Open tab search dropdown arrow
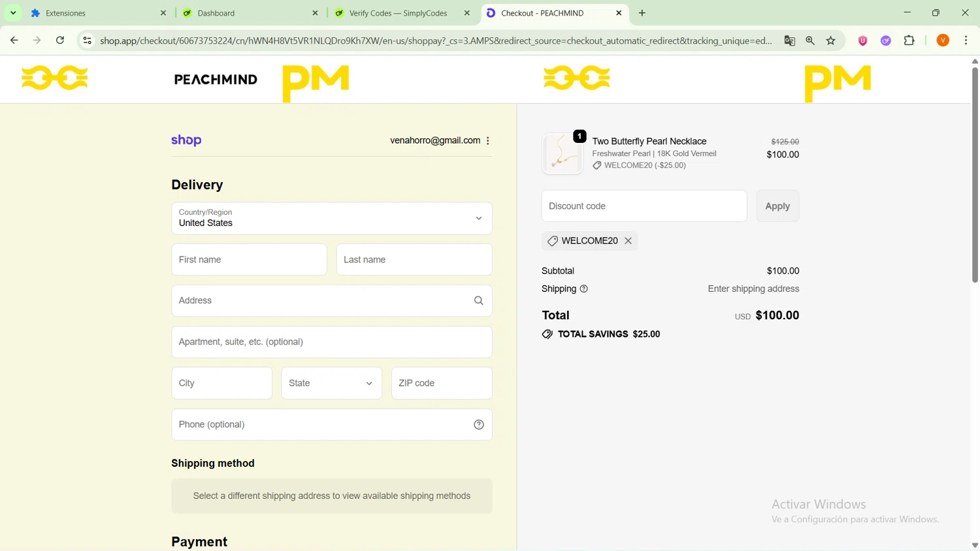The height and width of the screenshot is (551, 980). tap(13, 13)
